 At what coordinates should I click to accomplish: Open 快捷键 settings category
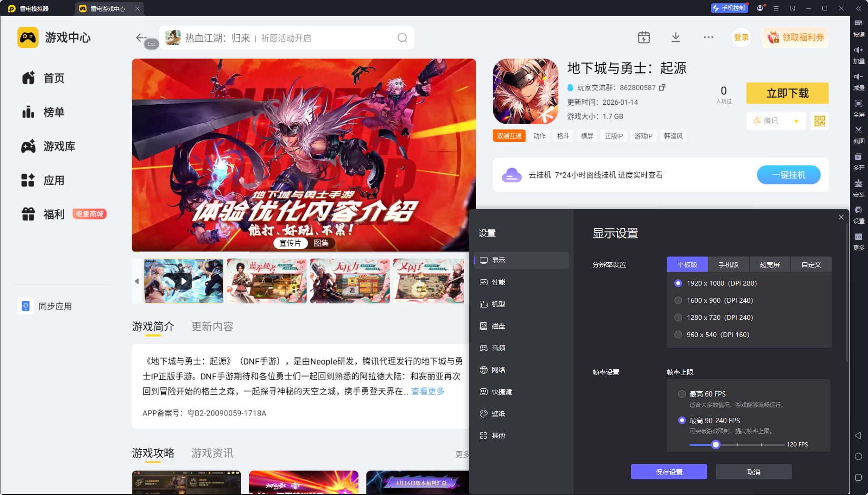coord(521,392)
